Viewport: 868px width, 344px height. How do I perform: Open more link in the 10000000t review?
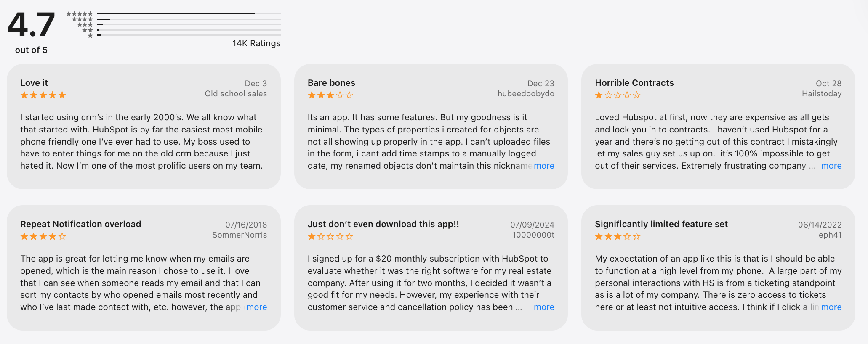(544, 307)
